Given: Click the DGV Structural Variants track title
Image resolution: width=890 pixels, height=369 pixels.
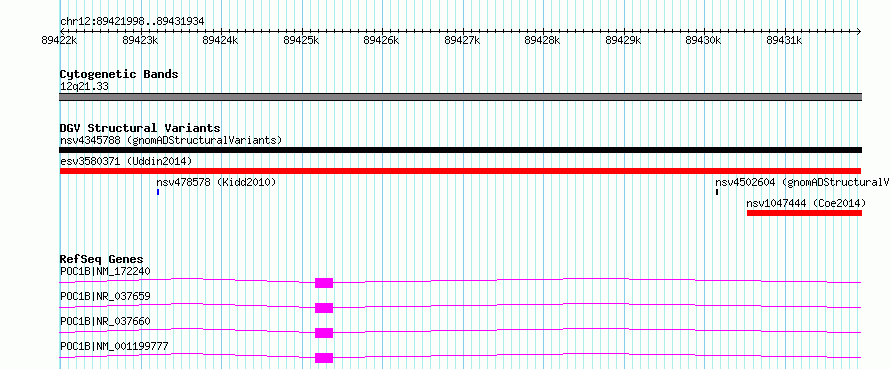Looking at the screenshot, I should [x=140, y=128].
